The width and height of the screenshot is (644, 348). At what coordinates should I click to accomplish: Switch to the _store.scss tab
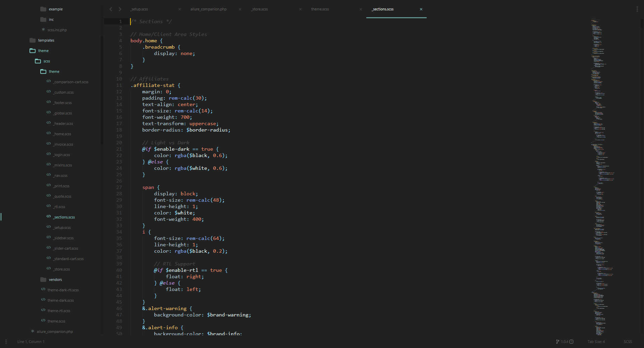(x=259, y=9)
